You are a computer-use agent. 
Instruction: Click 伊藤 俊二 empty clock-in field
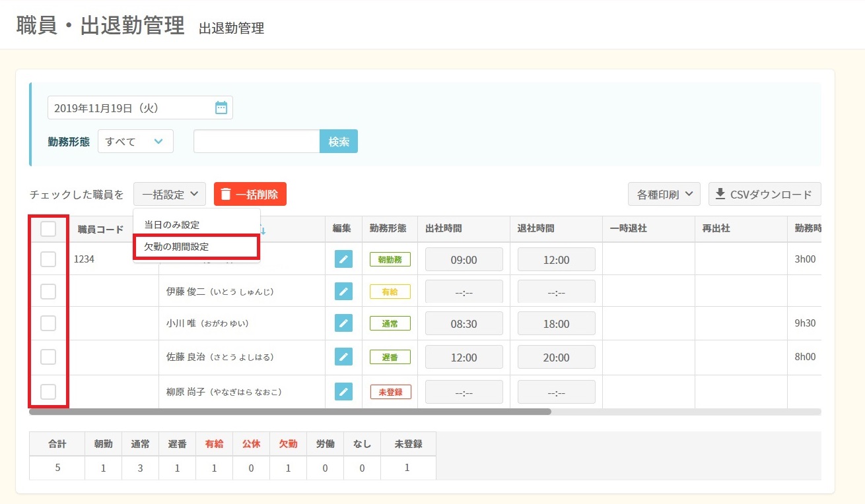pyautogui.click(x=464, y=292)
